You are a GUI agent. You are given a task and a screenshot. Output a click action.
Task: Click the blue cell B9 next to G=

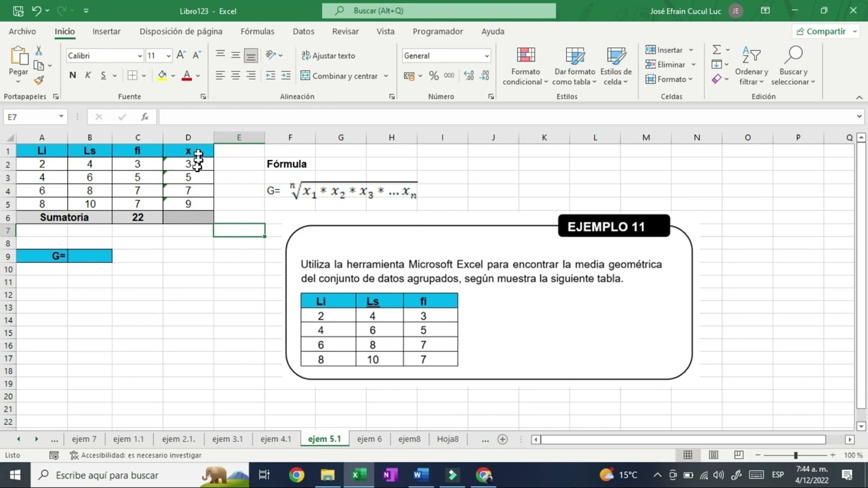tap(90, 256)
